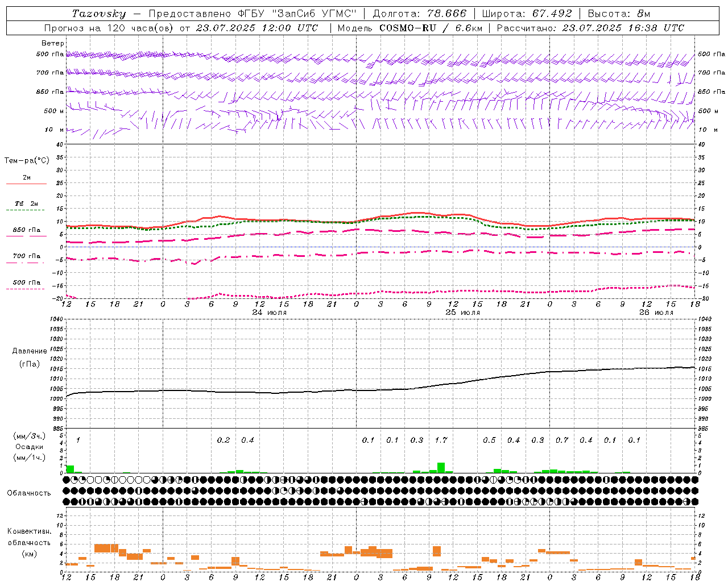Select the left 10 м wind level label
The image size is (728, 582).
pyautogui.click(x=54, y=130)
